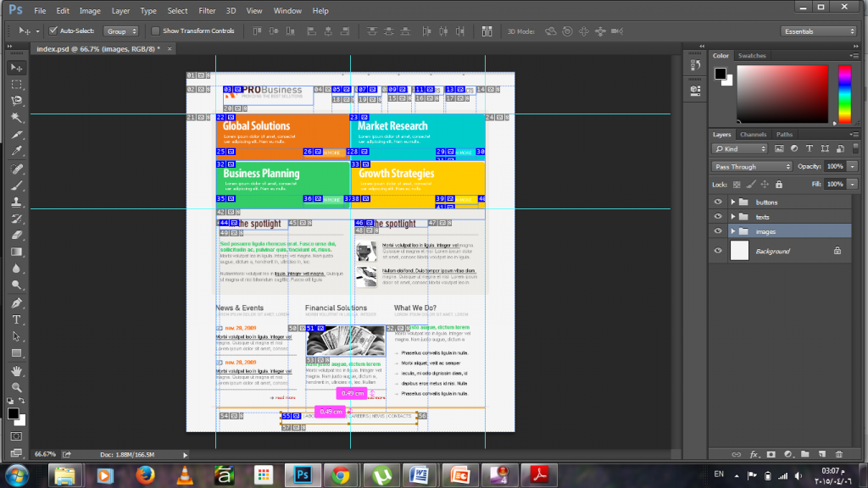This screenshot has width=868, height=488.
Task: Select the Horizontal Type tool
Action: pos(17,319)
